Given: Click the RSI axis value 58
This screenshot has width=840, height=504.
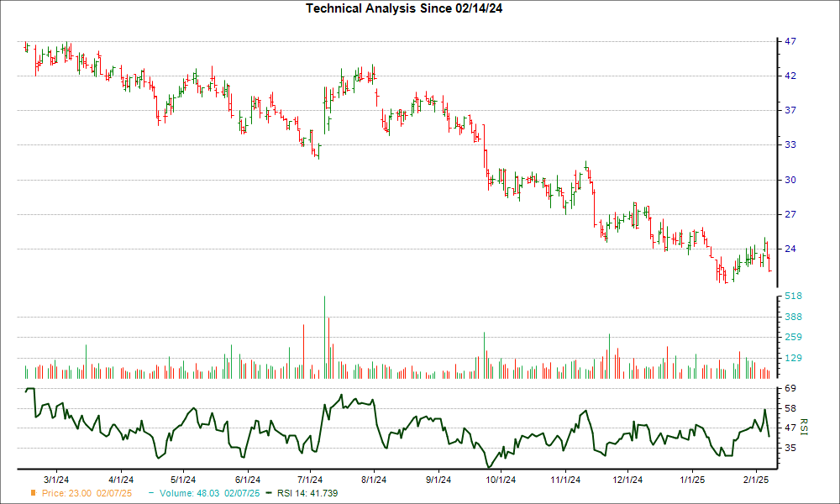Looking at the screenshot, I should (790, 409).
